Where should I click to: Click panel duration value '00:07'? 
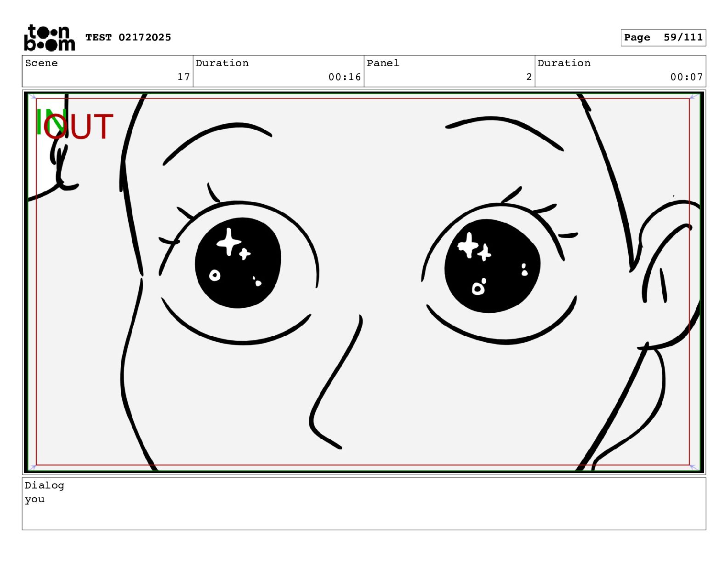tap(687, 77)
